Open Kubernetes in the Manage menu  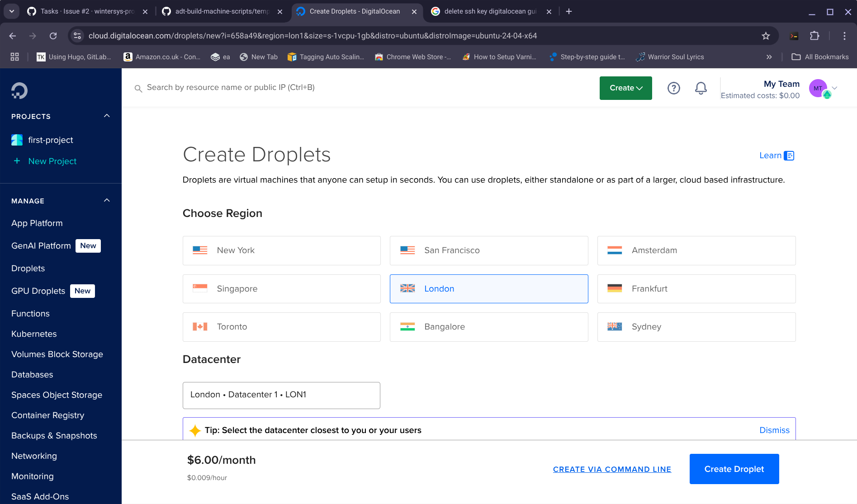tap(34, 334)
